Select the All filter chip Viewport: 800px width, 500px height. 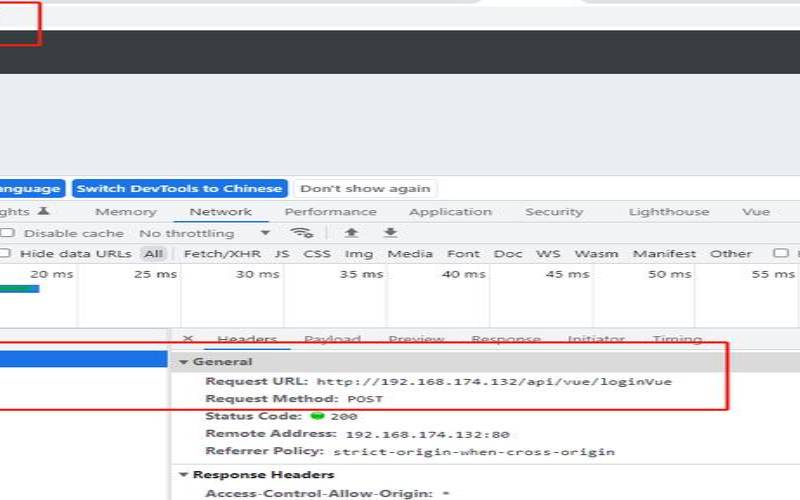click(152, 254)
